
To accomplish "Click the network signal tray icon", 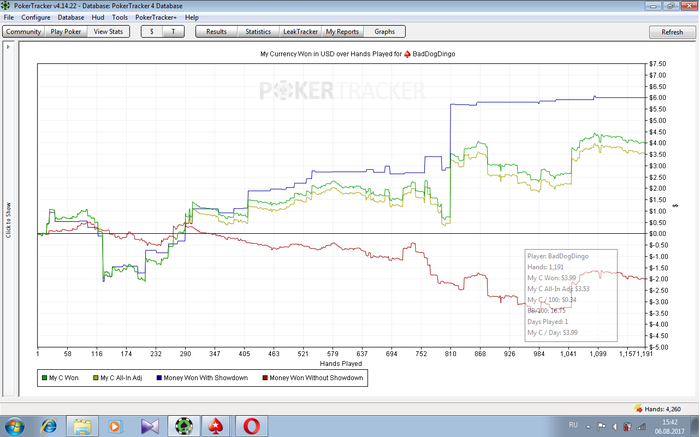I will (641, 427).
